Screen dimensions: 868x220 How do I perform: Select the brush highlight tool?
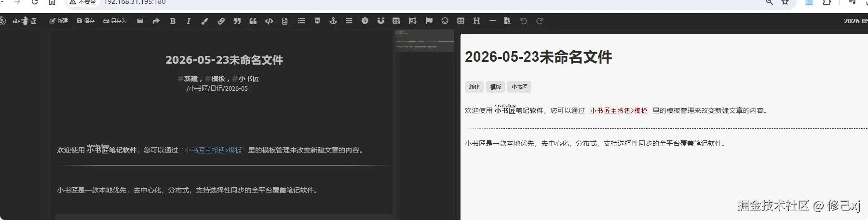point(204,21)
